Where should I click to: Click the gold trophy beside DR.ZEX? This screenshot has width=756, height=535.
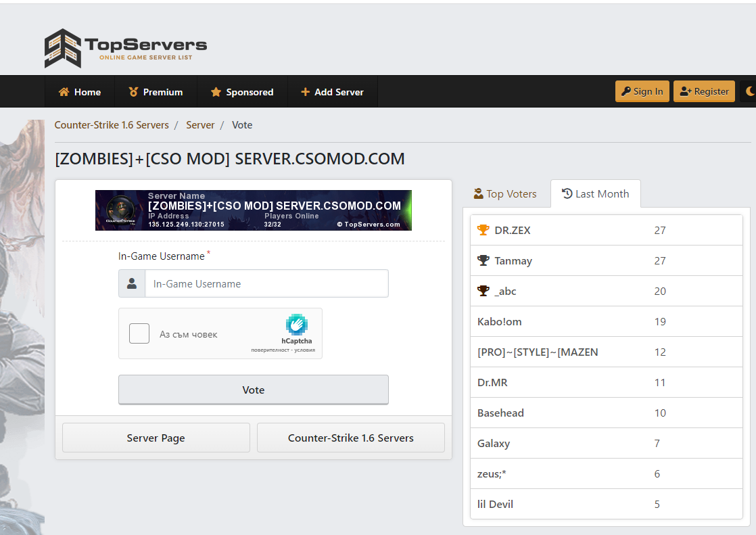483,230
